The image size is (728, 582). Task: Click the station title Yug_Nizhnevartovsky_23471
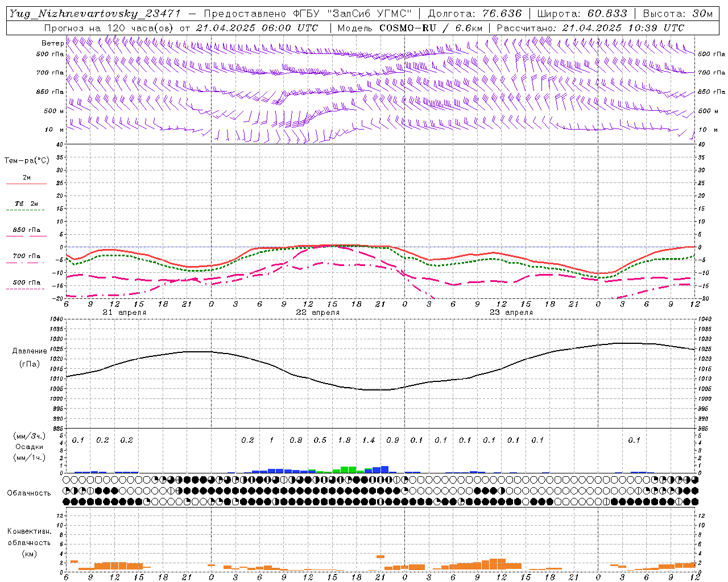click(95, 14)
